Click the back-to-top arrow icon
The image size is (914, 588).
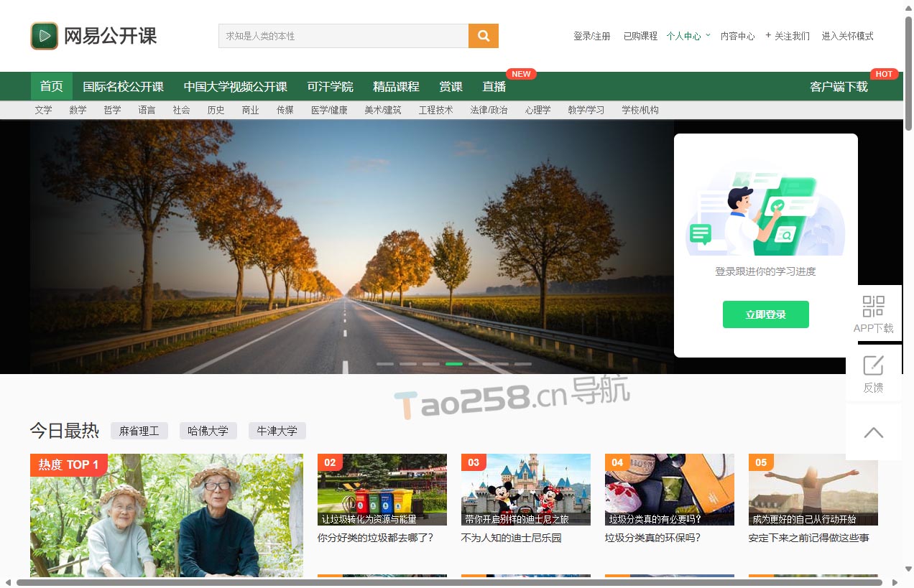point(873,432)
